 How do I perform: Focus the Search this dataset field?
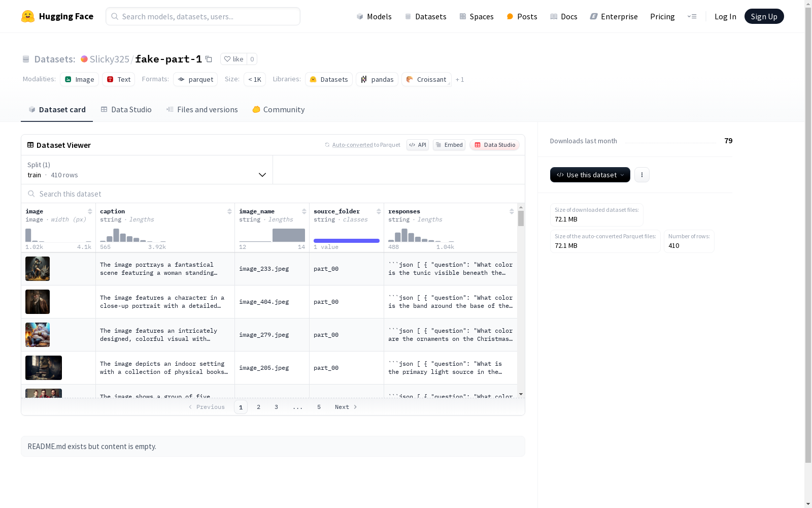[273, 194]
